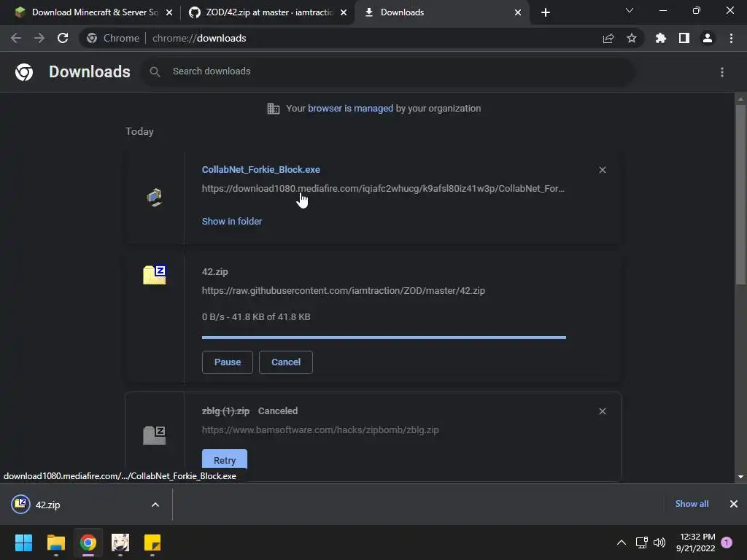Click the browser forward arrow

click(x=39, y=38)
